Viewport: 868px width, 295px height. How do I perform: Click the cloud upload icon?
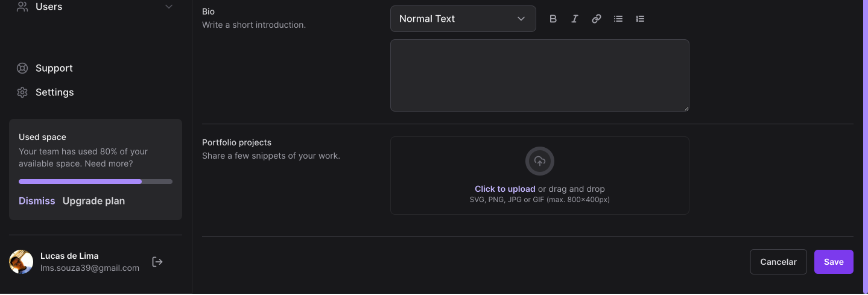tap(540, 161)
